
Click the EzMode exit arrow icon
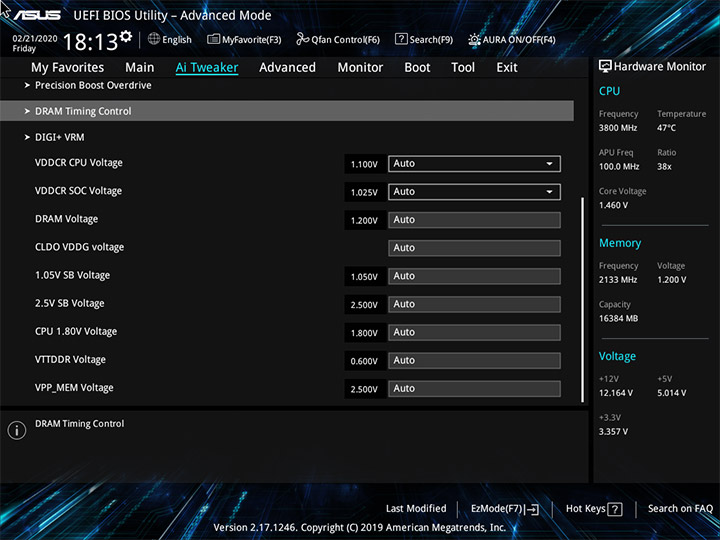pyautogui.click(x=532, y=509)
